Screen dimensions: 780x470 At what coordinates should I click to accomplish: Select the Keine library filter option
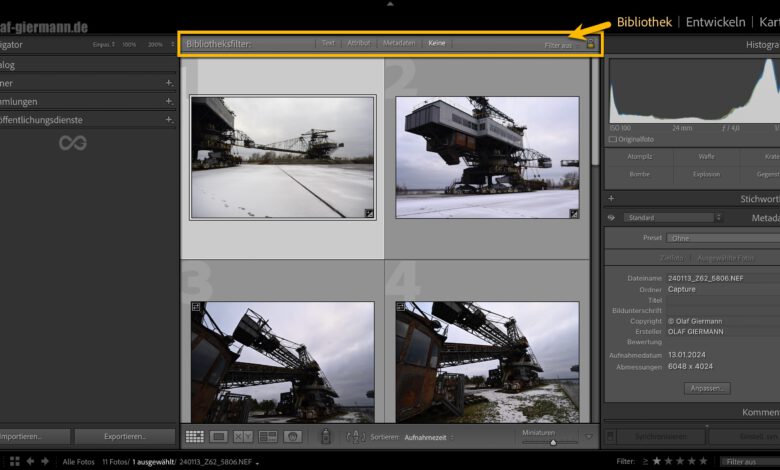(437, 43)
